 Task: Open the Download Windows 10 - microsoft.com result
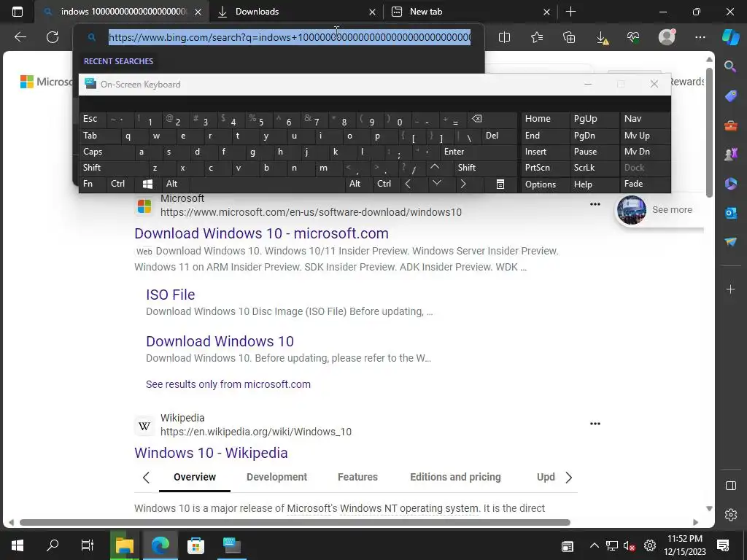click(262, 233)
